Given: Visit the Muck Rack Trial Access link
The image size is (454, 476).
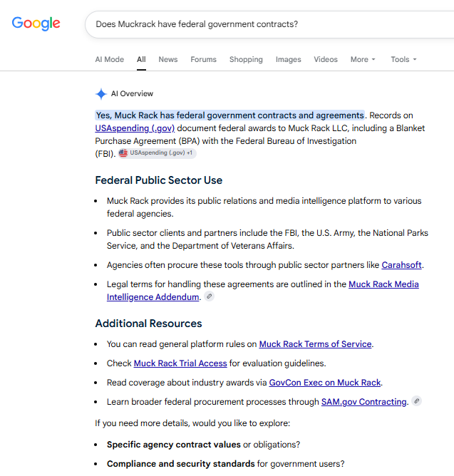Looking at the screenshot, I should click(180, 363).
